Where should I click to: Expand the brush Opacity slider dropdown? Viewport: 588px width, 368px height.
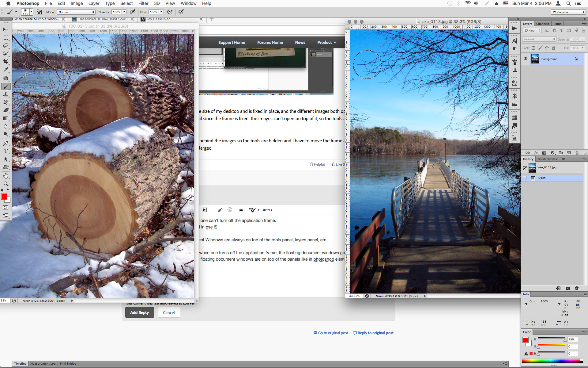pyautogui.click(x=123, y=12)
